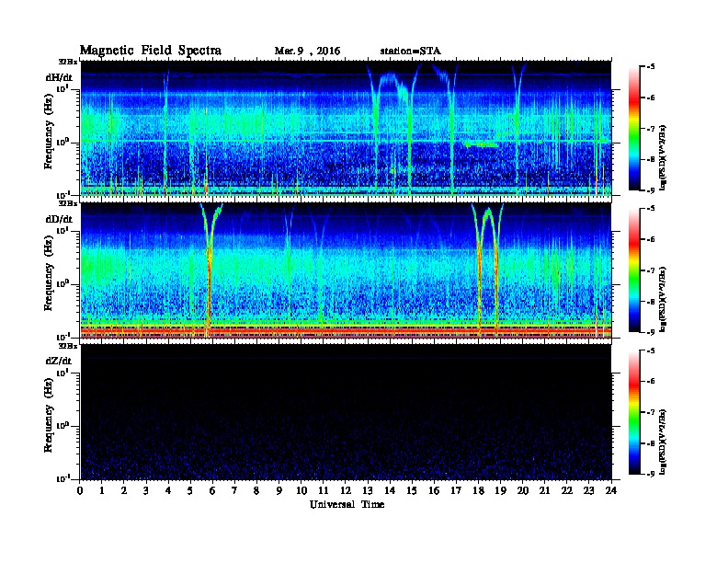Click the 'Universal Time' axis title

[347, 504]
